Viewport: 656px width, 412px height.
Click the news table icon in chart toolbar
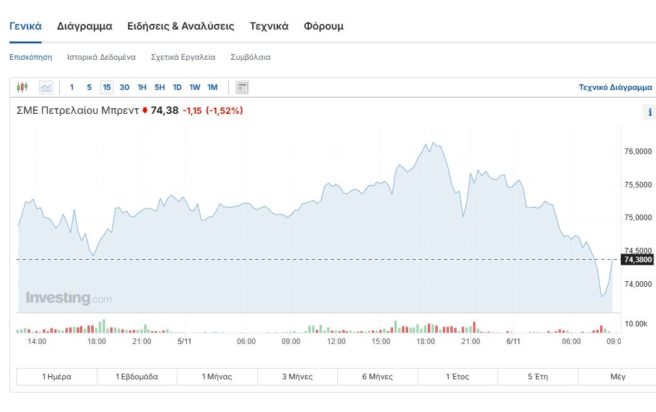[241, 88]
